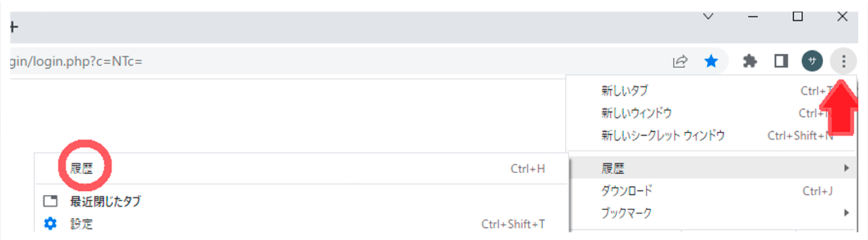Click the new tab plus button

14,27
